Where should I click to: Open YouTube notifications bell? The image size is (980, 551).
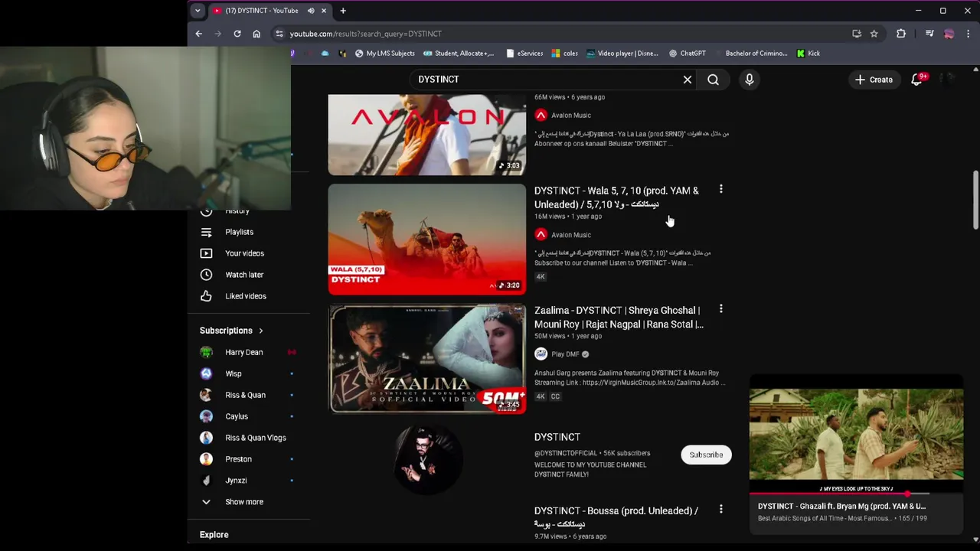coord(916,80)
